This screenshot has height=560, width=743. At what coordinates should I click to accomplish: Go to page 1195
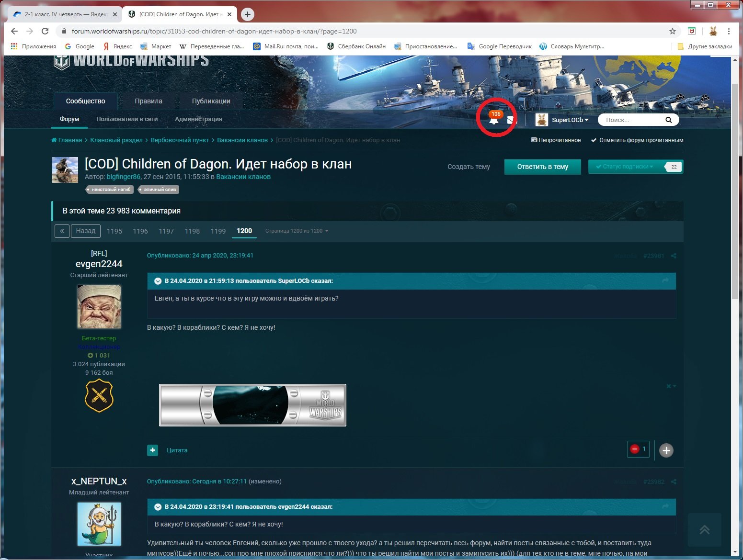click(x=114, y=231)
